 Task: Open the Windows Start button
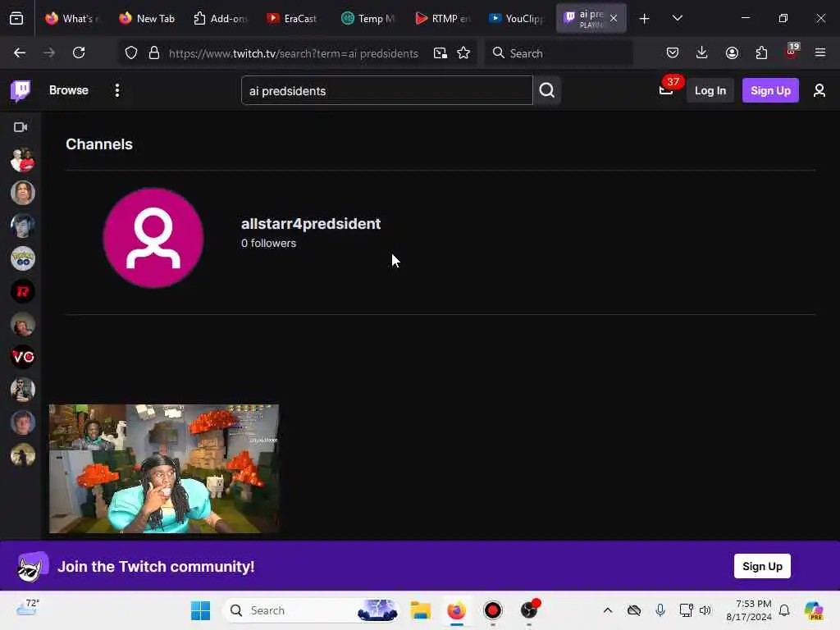click(200, 610)
